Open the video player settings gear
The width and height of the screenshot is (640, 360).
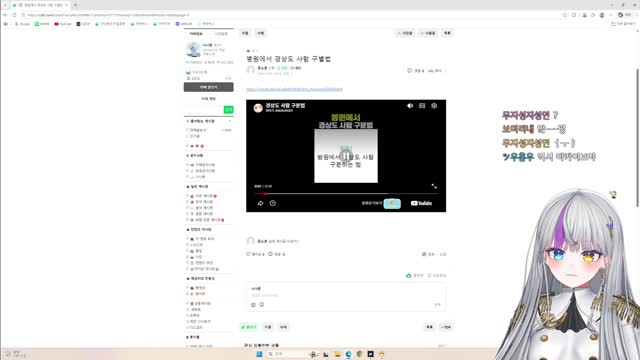pyautogui.click(x=434, y=106)
